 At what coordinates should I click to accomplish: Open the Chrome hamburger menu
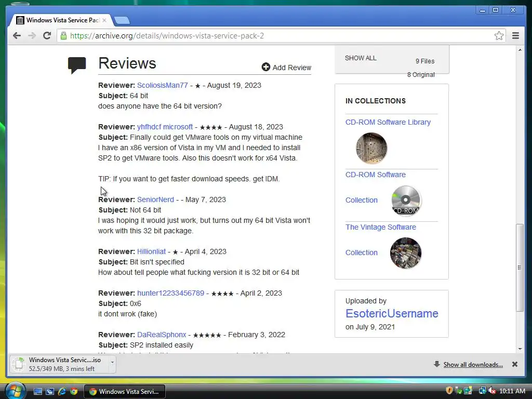click(515, 36)
